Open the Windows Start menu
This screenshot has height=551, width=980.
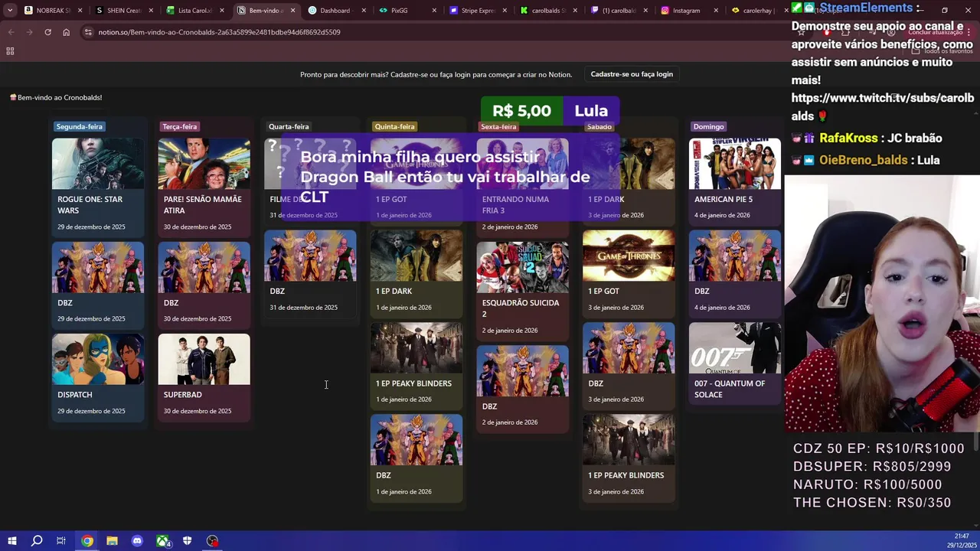click(11, 541)
